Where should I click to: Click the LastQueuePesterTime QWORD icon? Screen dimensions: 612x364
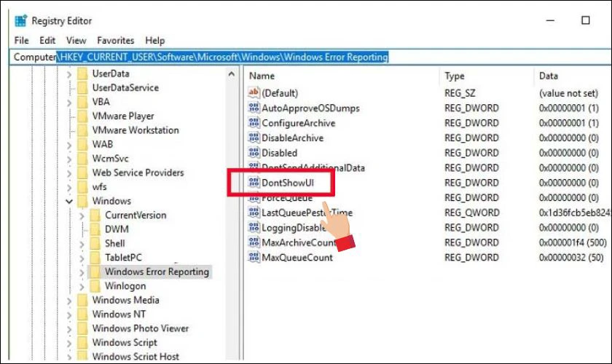254,213
